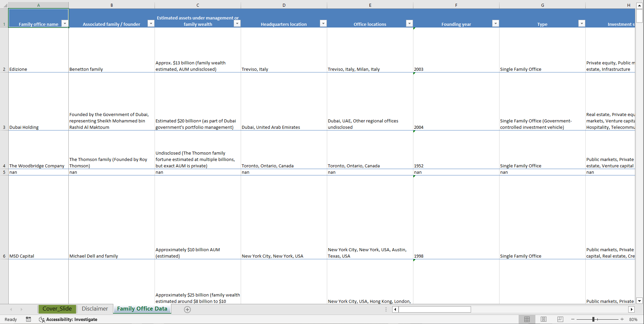644x324 pixels.
Task: Click the horizontal scrollbar right arrow
Action: (x=632, y=310)
